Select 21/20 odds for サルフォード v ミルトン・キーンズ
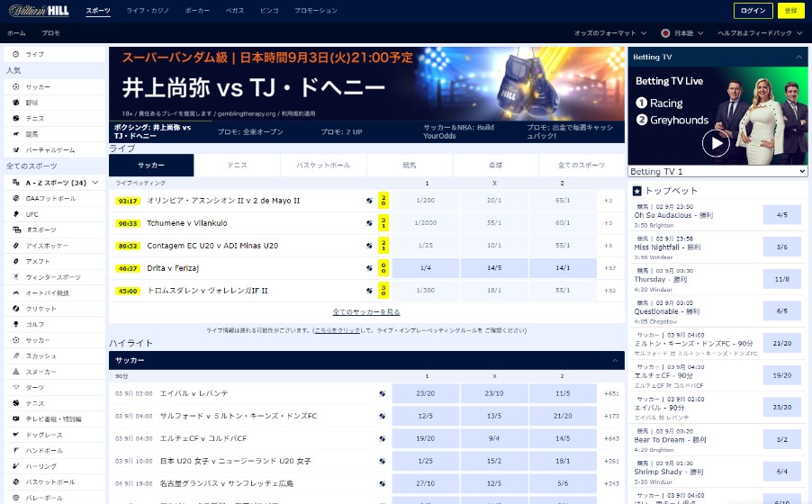The height and width of the screenshot is (504, 812). tap(563, 416)
